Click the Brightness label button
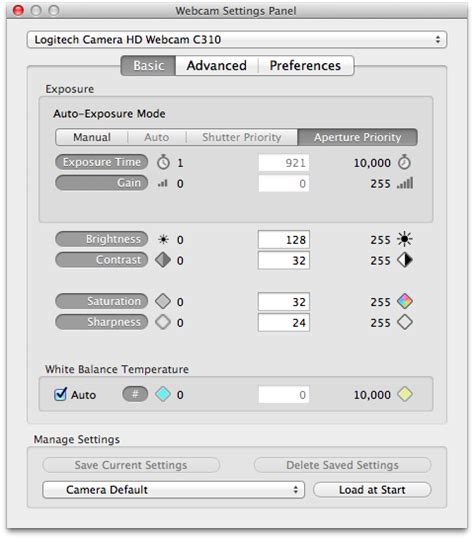Screen dimensions: 474x539 [x=101, y=239]
